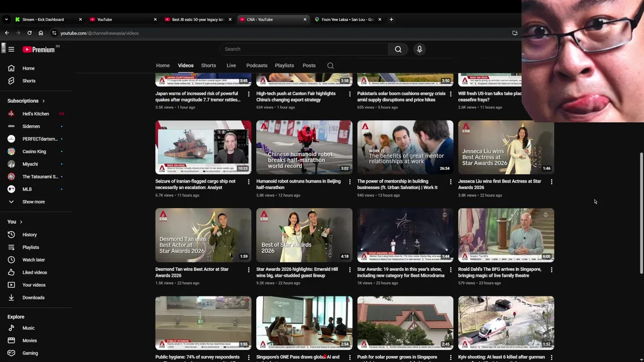
Task: Click the search magnifier button
Action: pyautogui.click(x=398, y=49)
